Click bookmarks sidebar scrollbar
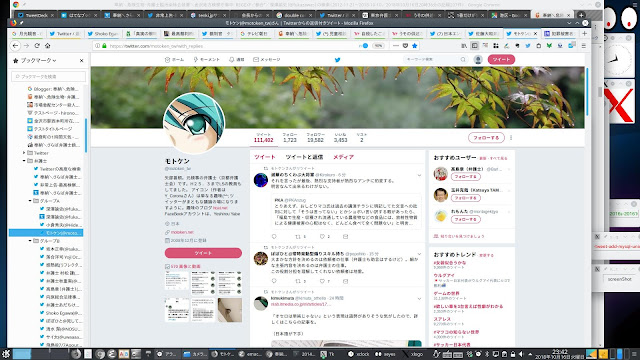The height and width of the screenshot is (360, 640). click(86, 136)
